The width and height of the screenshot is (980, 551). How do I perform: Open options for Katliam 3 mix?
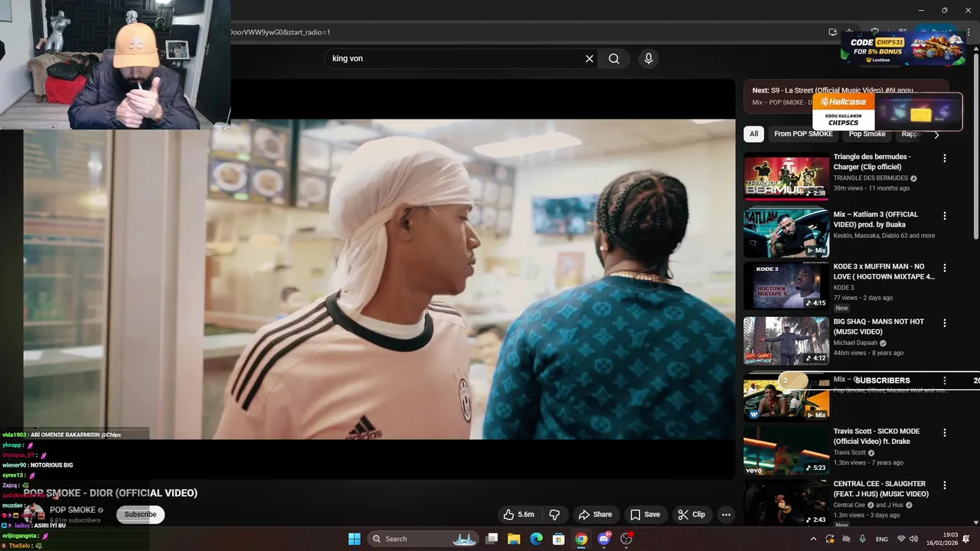point(944,216)
